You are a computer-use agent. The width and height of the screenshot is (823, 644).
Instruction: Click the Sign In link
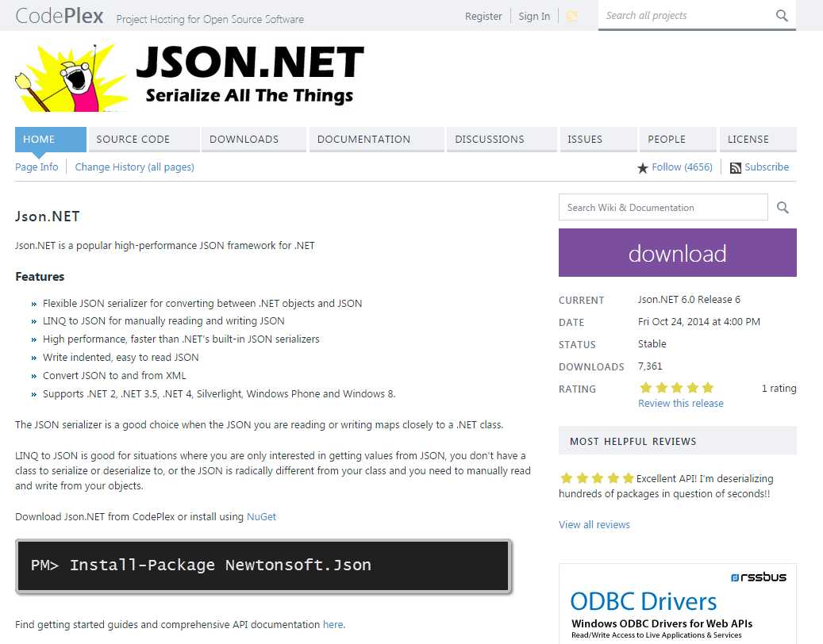click(x=534, y=16)
